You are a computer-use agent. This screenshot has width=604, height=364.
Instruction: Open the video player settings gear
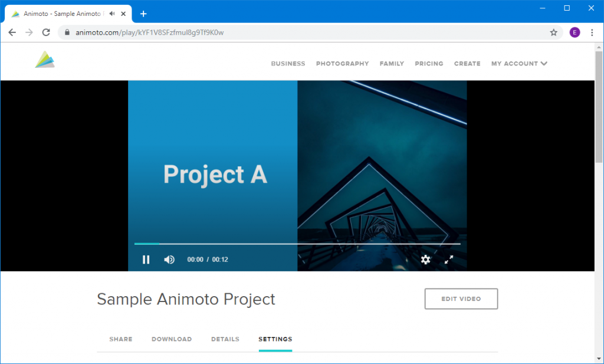click(x=426, y=260)
